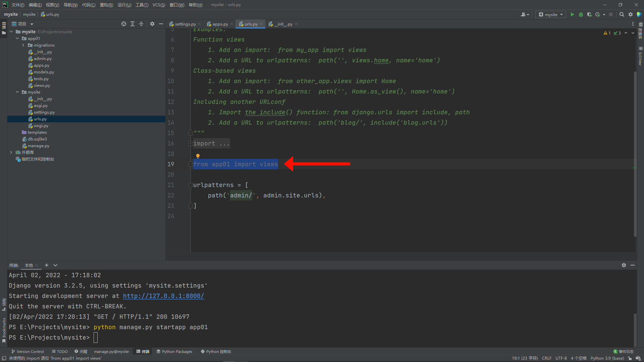Click the warnings indicator in editor
The image size is (644, 362).
tap(607, 33)
